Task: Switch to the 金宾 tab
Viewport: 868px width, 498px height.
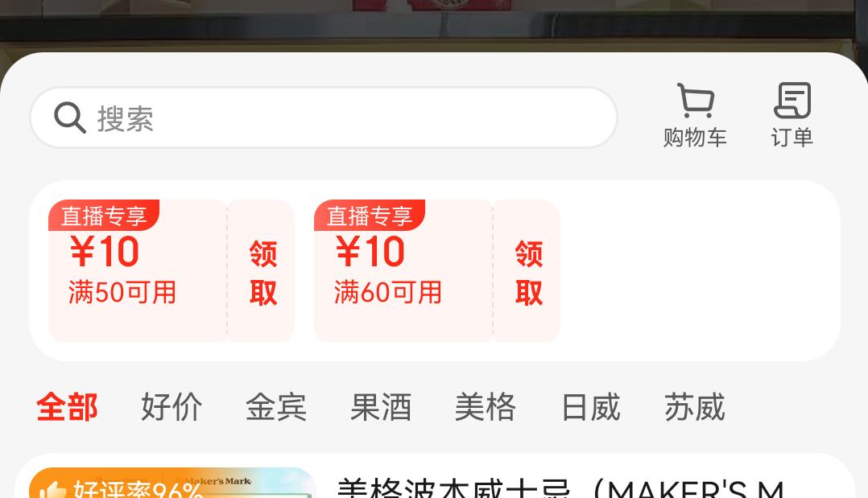Action: (276, 407)
